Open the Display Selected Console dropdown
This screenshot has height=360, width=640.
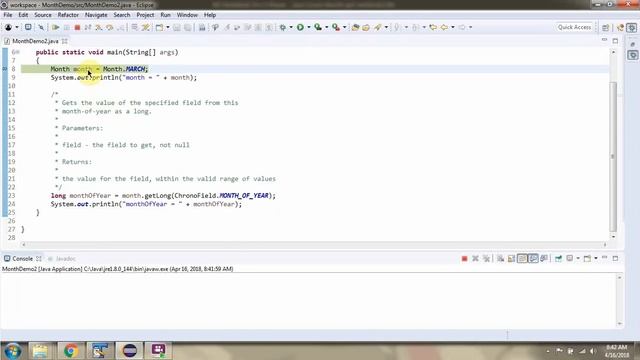point(578,258)
